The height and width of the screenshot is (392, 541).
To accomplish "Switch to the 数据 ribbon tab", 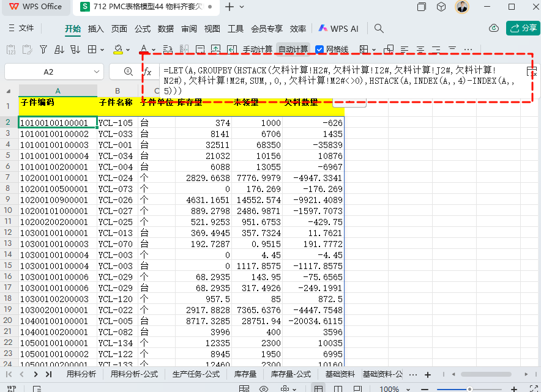I will 166,29.
